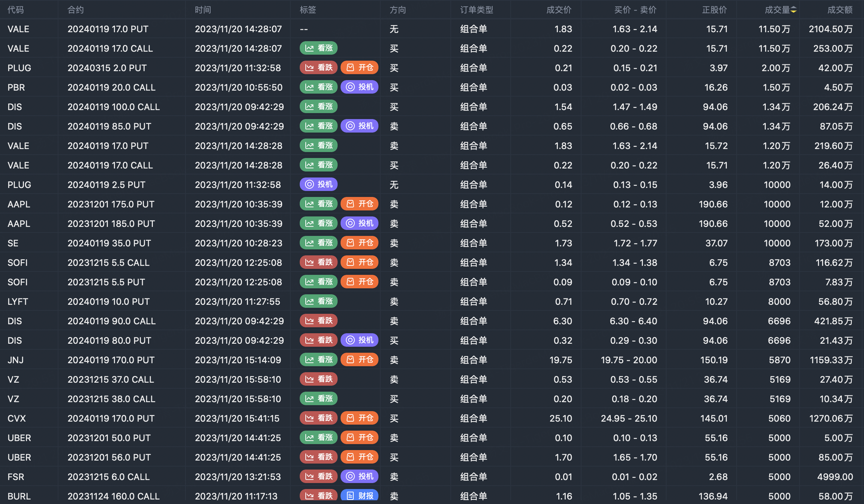Open the CVX ticker symbol
The width and height of the screenshot is (864, 504).
click(x=16, y=418)
